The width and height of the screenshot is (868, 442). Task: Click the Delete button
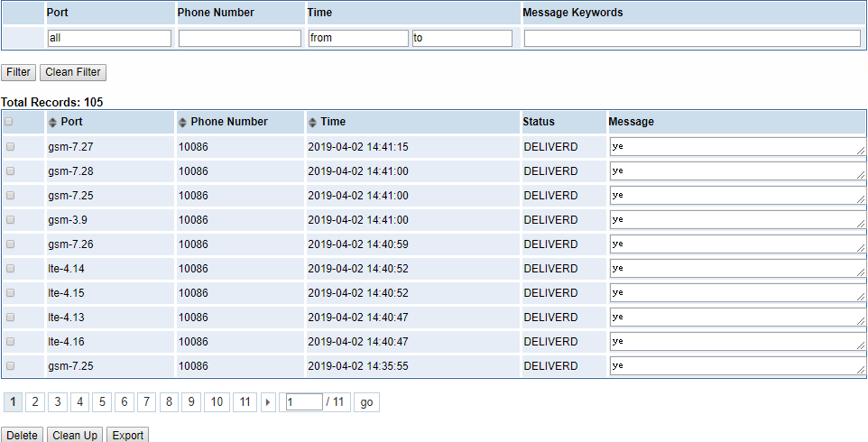[x=23, y=435]
